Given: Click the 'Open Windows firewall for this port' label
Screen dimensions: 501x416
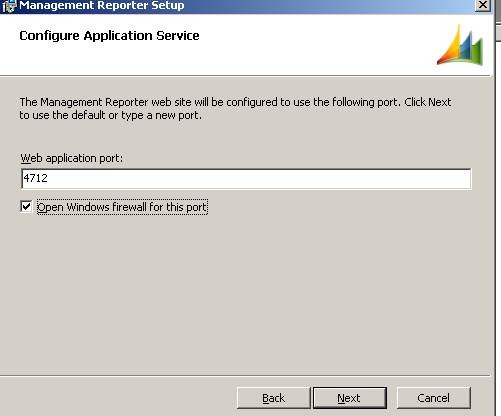Looking at the screenshot, I should click(122, 207).
